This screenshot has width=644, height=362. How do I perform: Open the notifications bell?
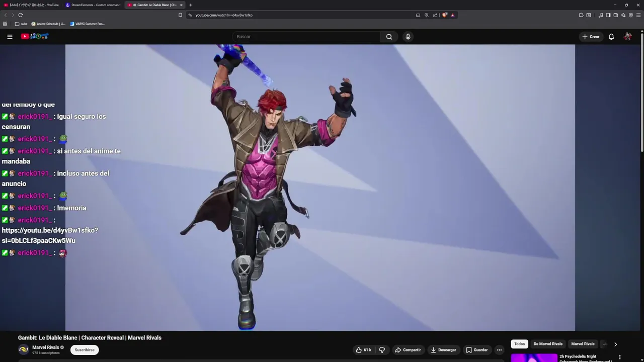coord(611,37)
